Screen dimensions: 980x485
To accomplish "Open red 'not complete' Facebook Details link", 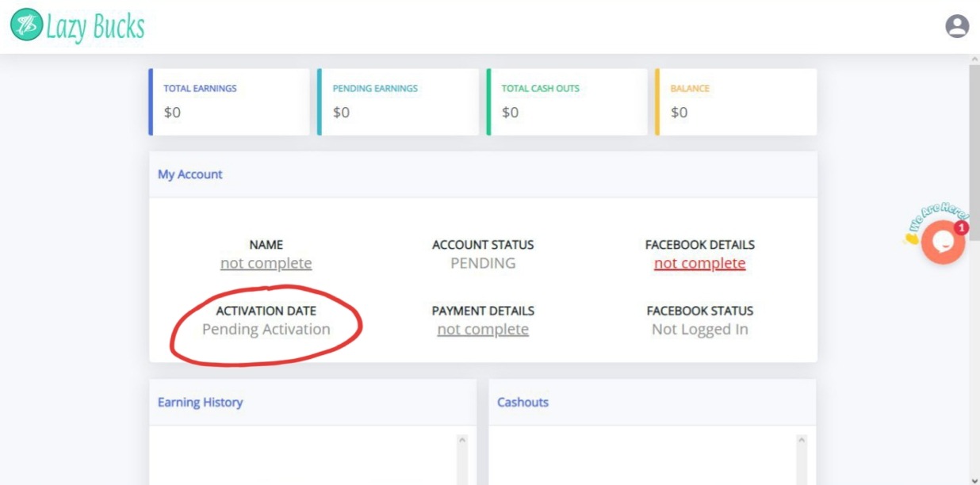I will point(699,263).
